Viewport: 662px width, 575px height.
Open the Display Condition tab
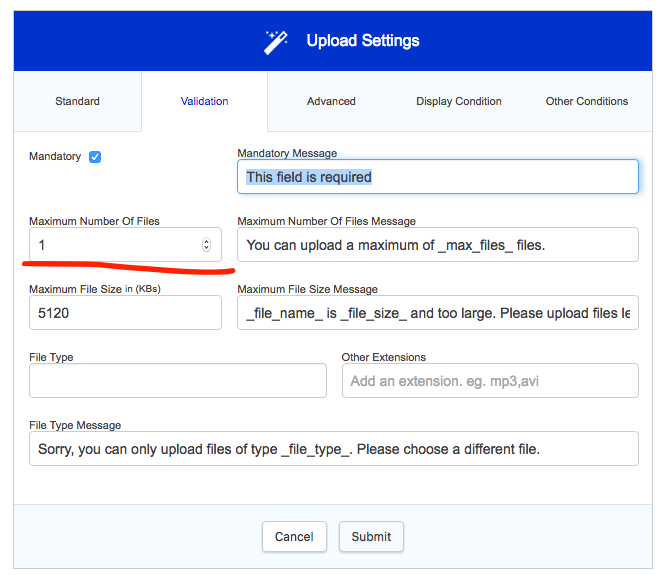click(x=459, y=101)
